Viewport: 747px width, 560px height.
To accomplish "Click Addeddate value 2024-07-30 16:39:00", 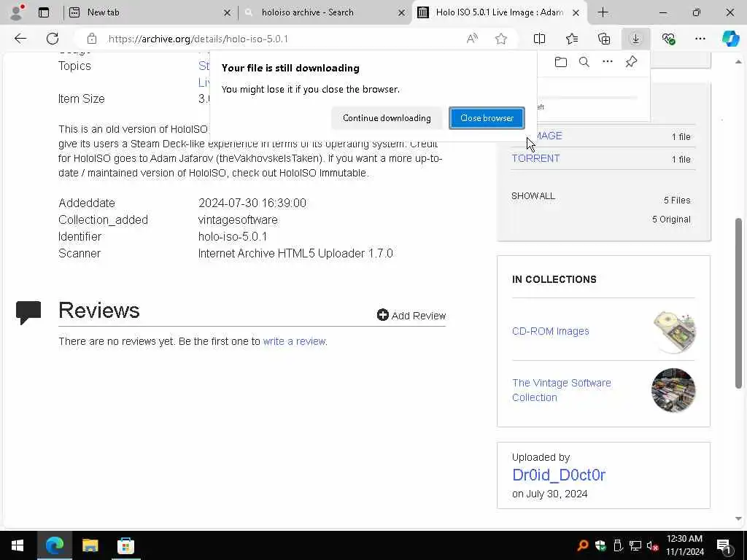I will (x=252, y=203).
